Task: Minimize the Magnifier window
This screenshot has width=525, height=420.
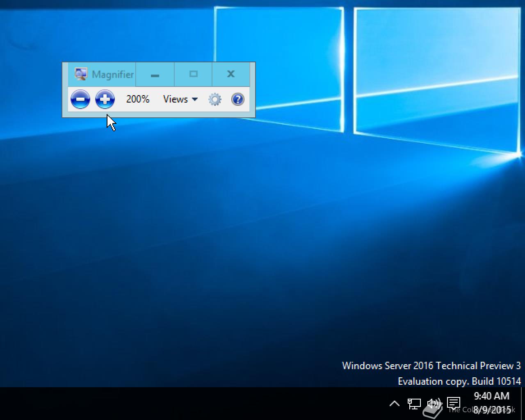Action: click(x=155, y=74)
